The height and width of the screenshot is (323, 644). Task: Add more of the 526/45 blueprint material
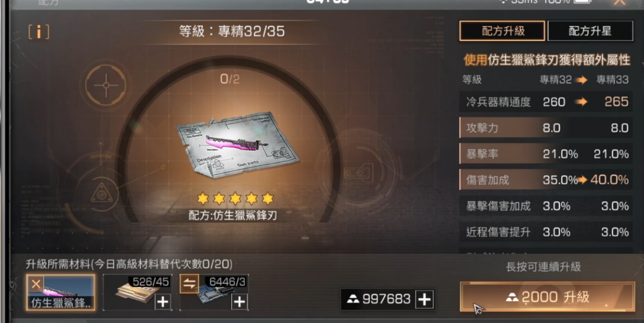coord(162,302)
